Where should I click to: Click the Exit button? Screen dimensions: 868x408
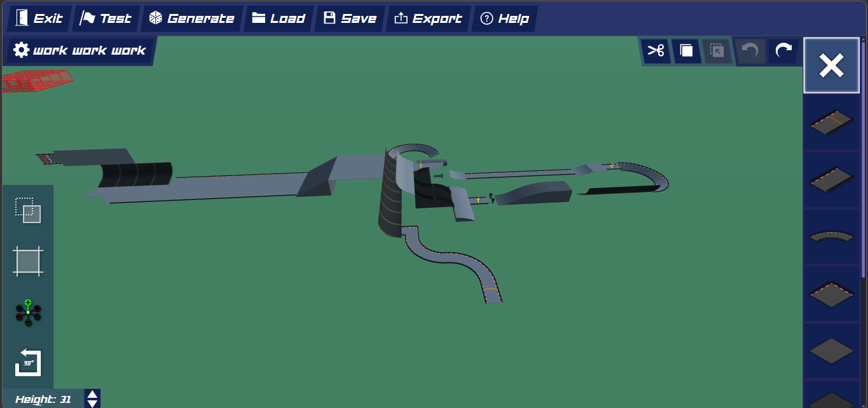tap(39, 18)
